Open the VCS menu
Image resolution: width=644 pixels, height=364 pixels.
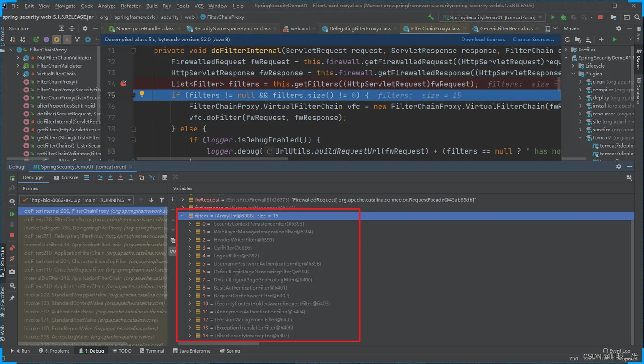point(199,6)
